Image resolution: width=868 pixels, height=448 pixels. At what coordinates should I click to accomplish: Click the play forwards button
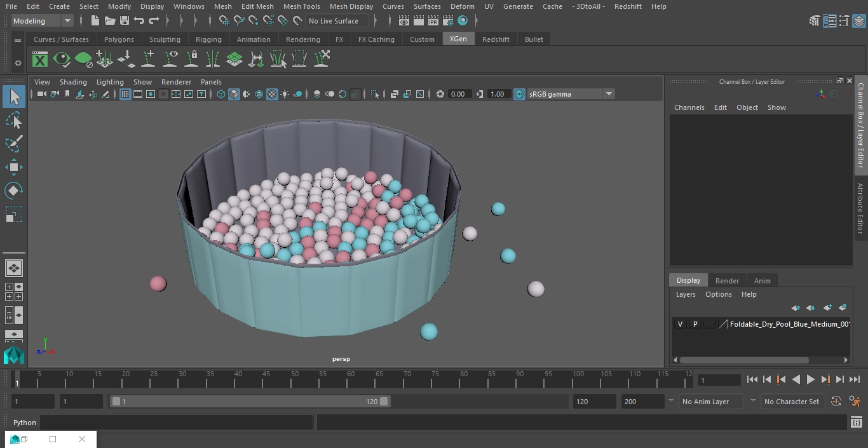pyautogui.click(x=810, y=379)
